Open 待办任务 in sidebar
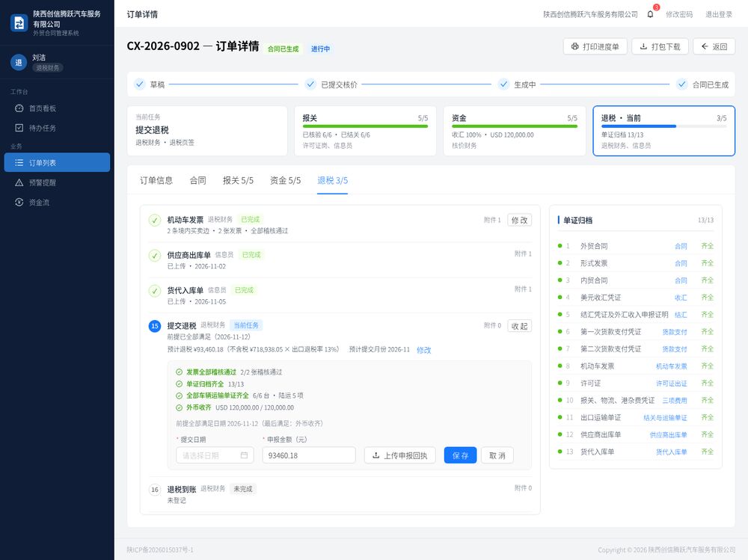The width and height of the screenshot is (748, 560). click(57, 128)
